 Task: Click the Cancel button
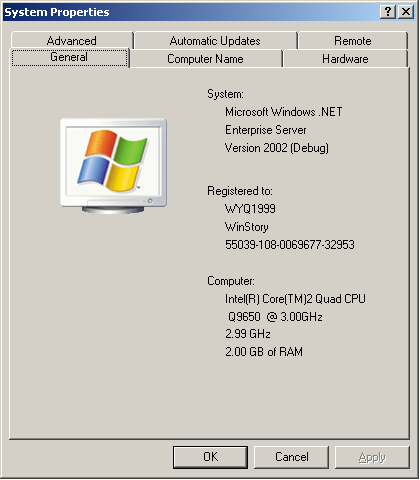(291, 457)
